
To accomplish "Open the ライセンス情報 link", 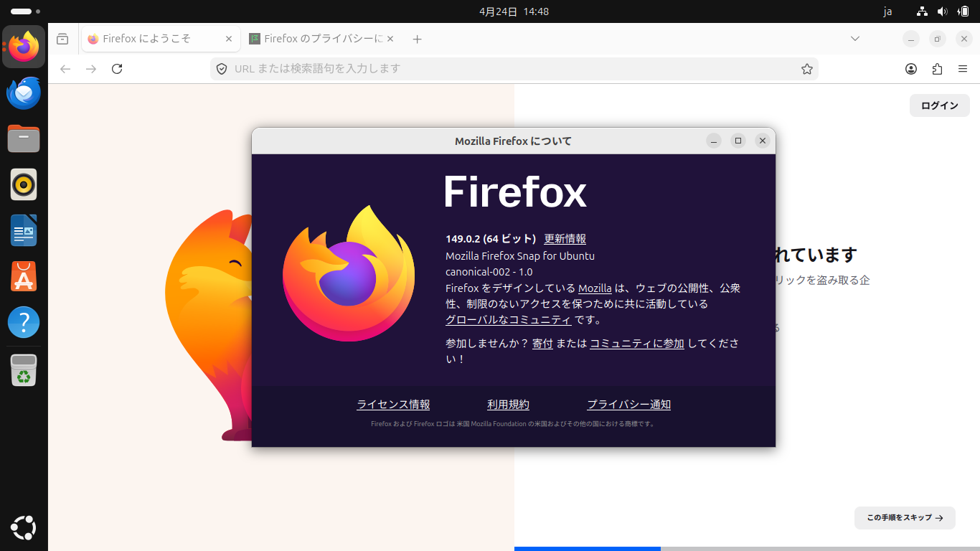I will pos(393,405).
